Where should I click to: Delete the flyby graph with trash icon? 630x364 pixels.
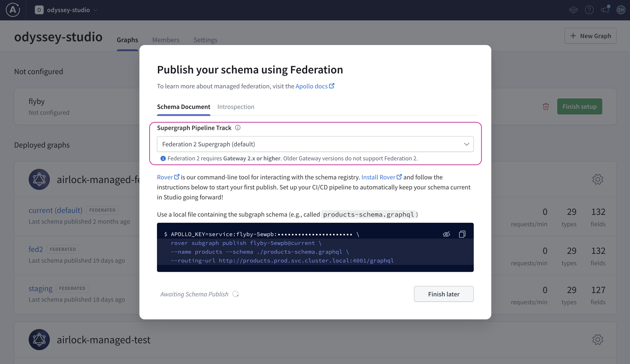[546, 107]
